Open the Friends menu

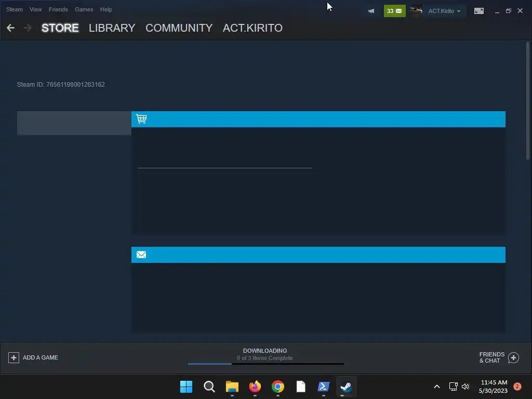click(58, 9)
